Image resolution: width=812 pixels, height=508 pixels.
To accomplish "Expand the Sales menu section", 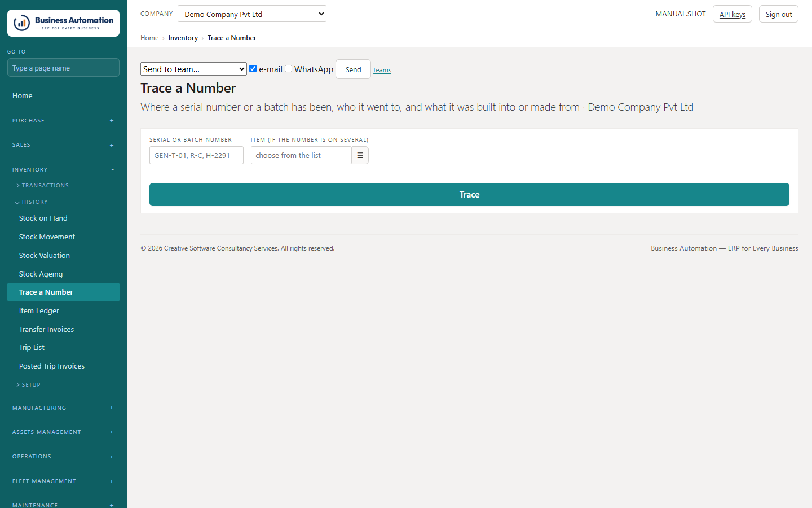I will coord(63,145).
